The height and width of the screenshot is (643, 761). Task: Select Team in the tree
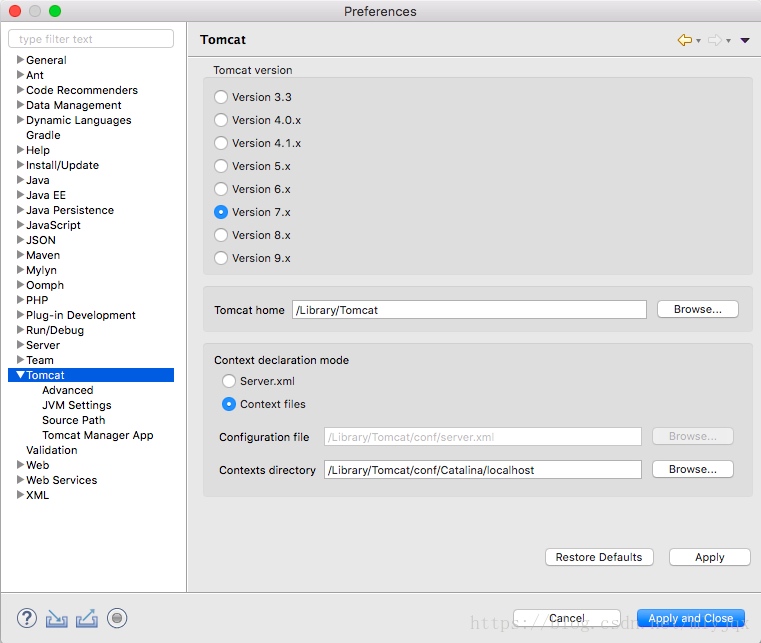coord(40,360)
